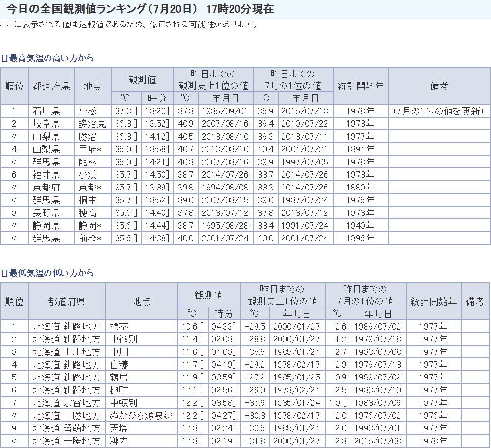Select the 甲府* location cell
The width and height of the screenshot is (491, 448).
click(x=90, y=149)
